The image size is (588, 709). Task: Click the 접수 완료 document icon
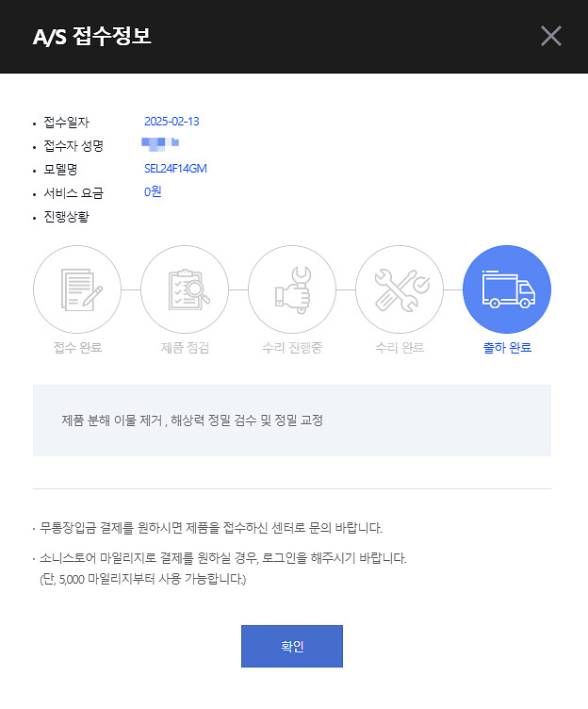click(x=77, y=289)
